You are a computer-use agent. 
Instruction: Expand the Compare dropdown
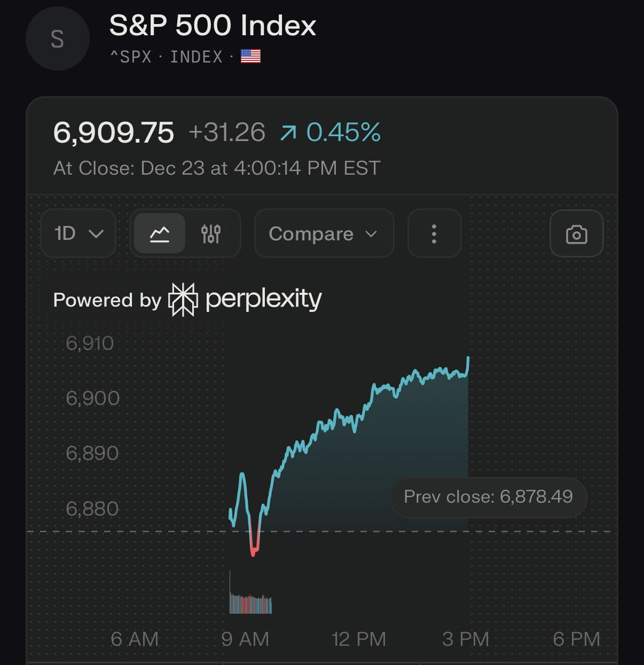(x=324, y=233)
